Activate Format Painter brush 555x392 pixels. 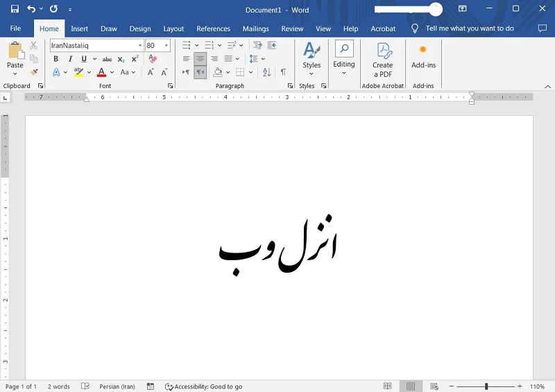[34, 72]
